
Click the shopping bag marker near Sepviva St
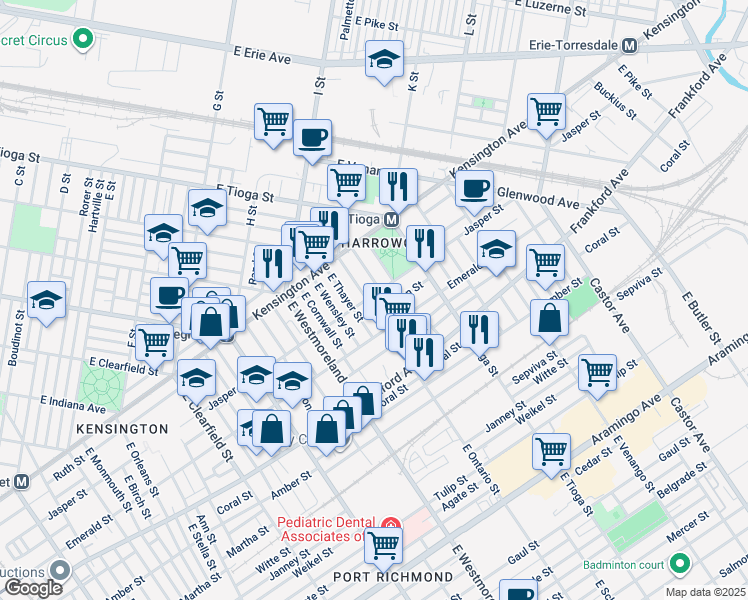[549, 319]
